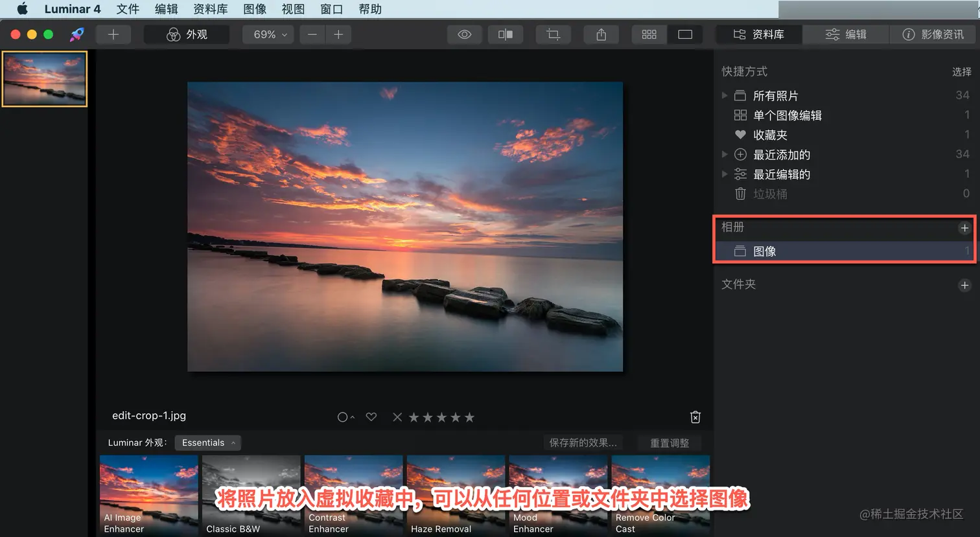
Task: Open the color label circle picker
Action: click(x=345, y=417)
